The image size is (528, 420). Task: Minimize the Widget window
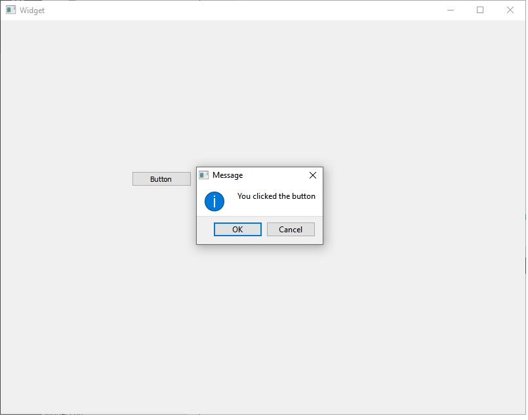(451, 10)
